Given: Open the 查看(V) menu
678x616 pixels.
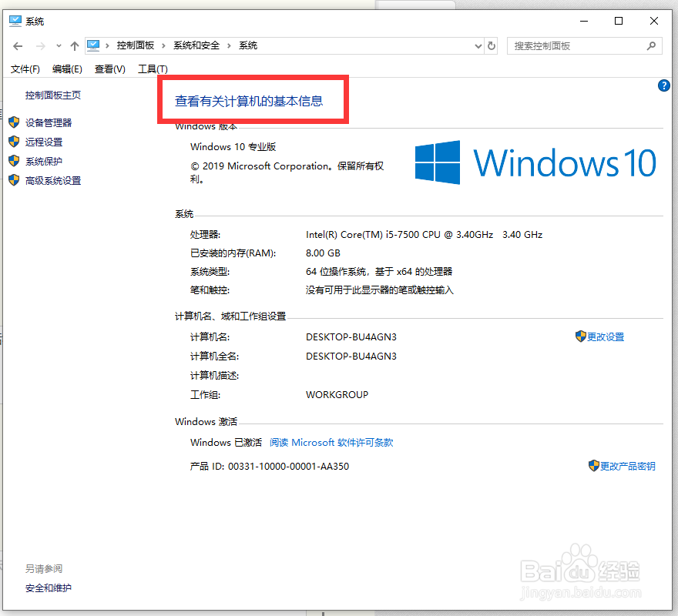Looking at the screenshot, I should pyautogui.click(x=110, y=69).
